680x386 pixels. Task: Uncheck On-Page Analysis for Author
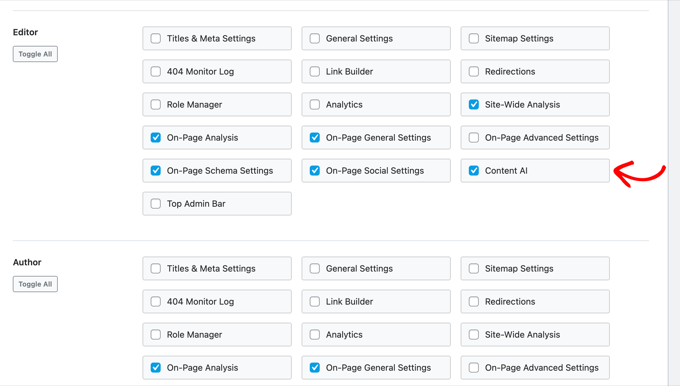tap(156, 367)
